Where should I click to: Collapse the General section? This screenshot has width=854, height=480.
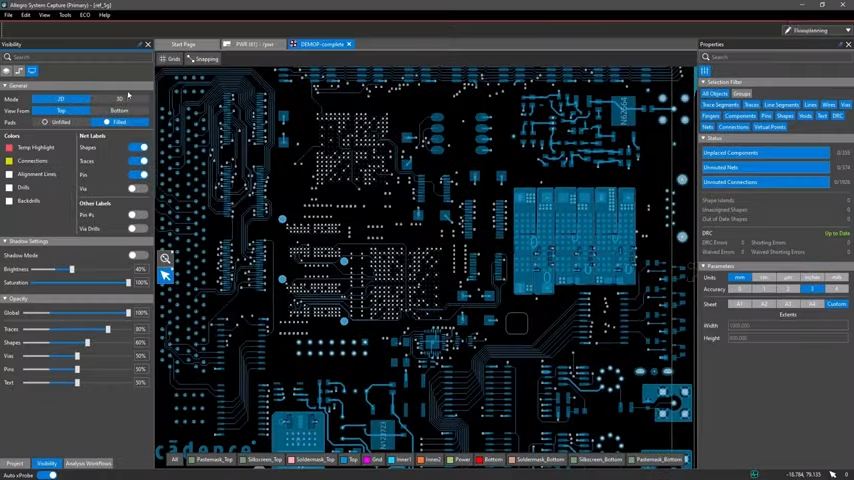pyautogui.click(x=5, y=86)
